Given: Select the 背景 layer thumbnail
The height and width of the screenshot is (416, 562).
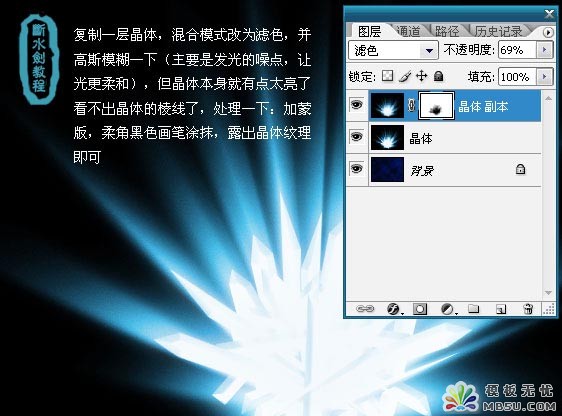Looking at the screenshot, I should [x=387, y=169].
